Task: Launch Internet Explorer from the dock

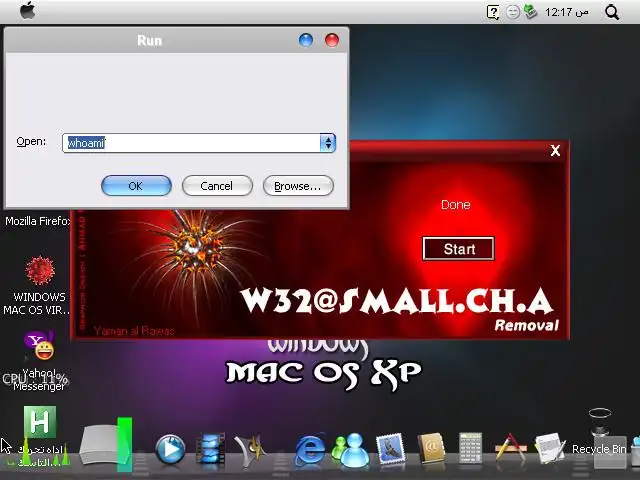Action: [x=310, y=449]
